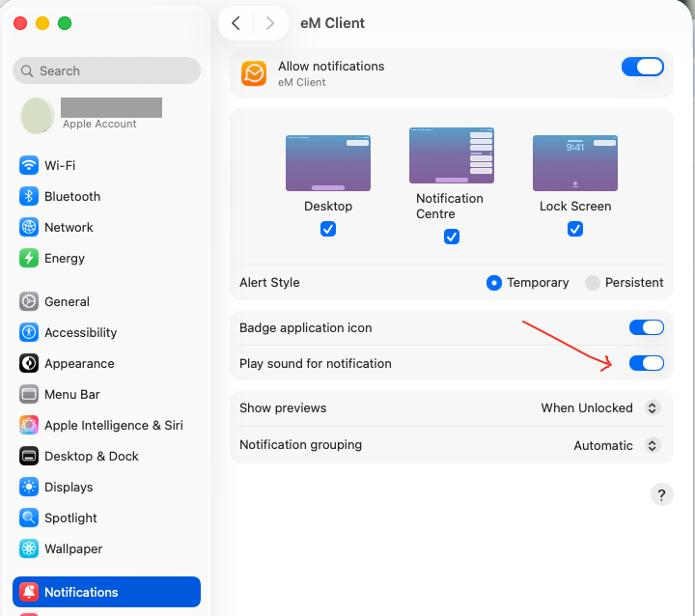Click the Wallpaper icon in sidebar
The width and height of the screenshot is (695, 616).
pyautogui.click(x=29, y=548)
